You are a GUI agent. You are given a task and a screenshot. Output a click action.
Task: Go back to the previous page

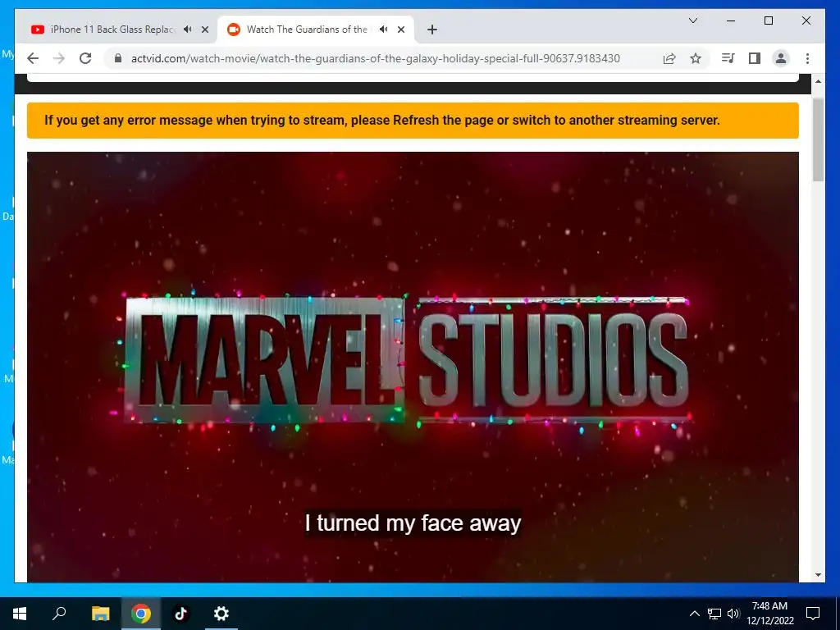tap(33, 58)
